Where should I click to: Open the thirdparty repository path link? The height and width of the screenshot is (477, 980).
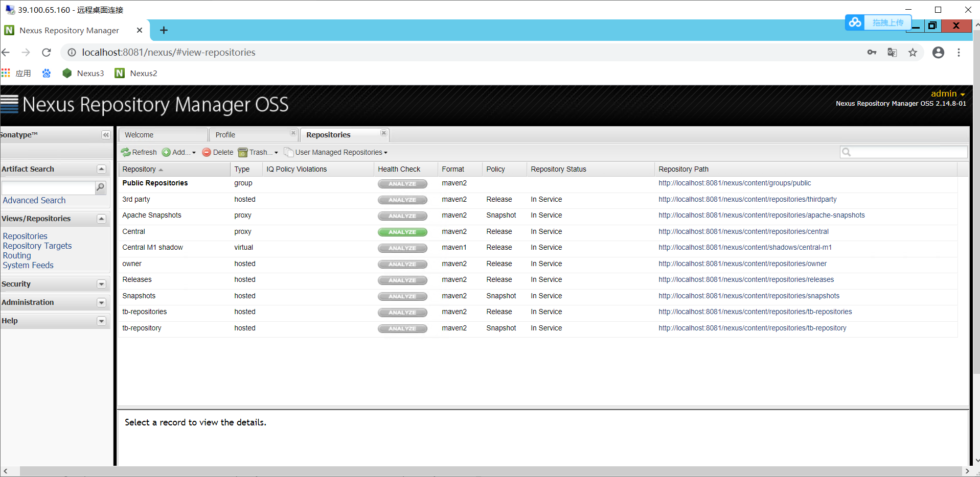747,199
